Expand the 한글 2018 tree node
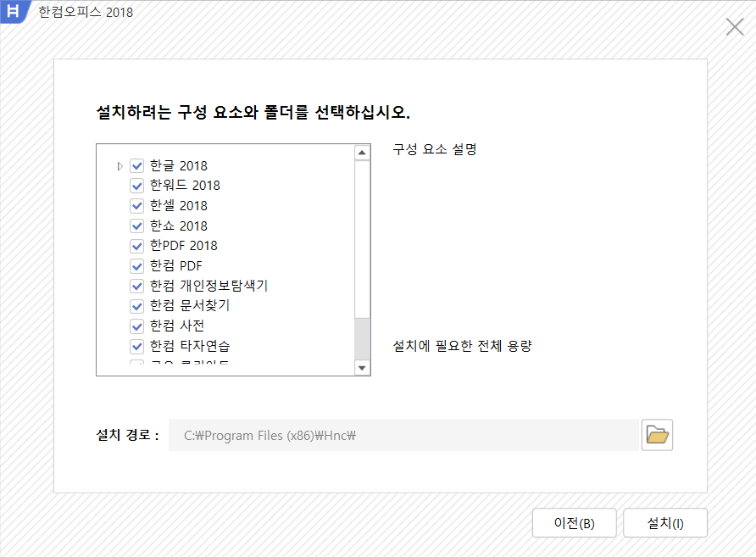 point(120,166)
